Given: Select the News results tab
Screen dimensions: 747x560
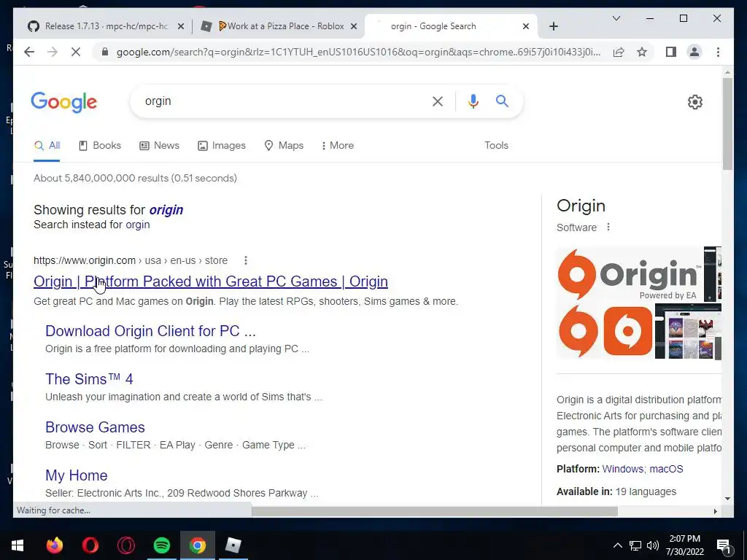Looking at the screenshot, I should click(159, 145).
